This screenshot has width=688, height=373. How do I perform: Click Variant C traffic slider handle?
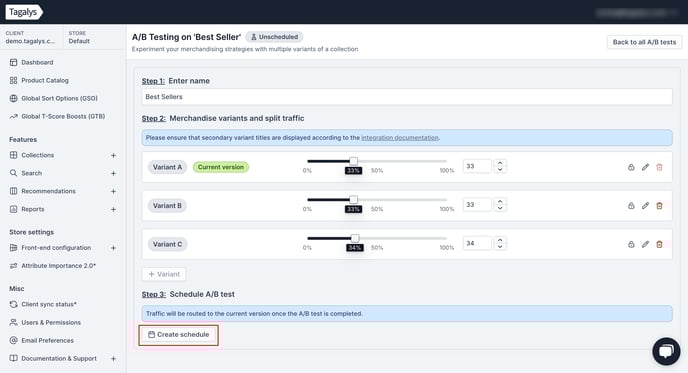[355, 238]
